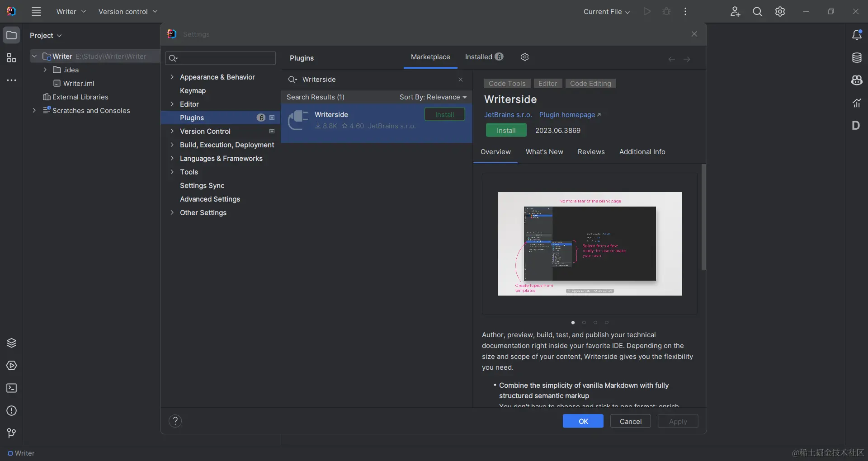Click the plugin description scrollbar
The image size is (868, 461).
(x=703, y=217)
